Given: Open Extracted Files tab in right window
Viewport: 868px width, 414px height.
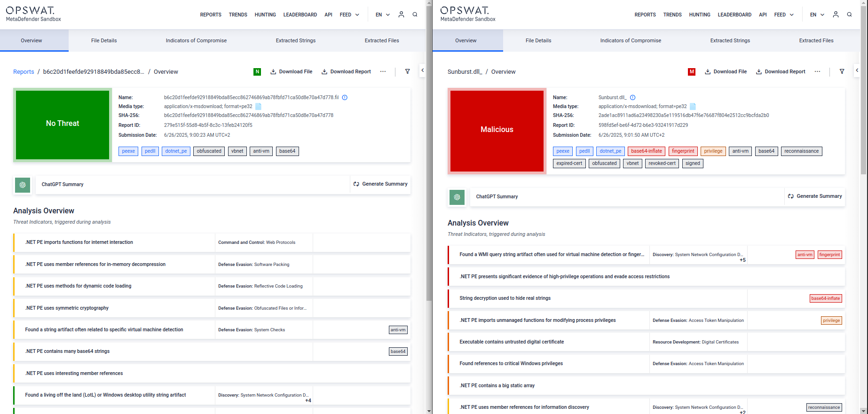Looking at the screenshot, I should coord(816,40).
